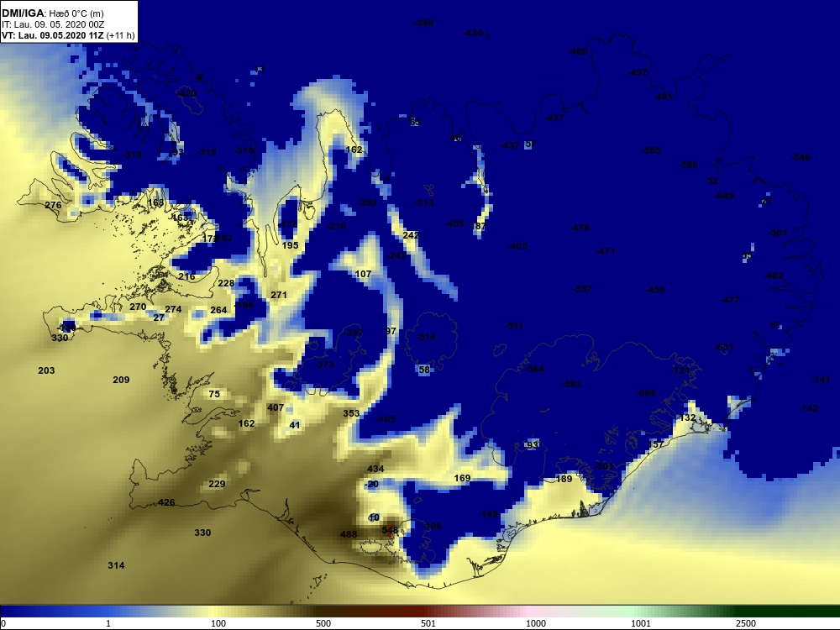Select the map value 274
Image resolution: width=840 pixels, height=630 pixels.
click(x=173, y=309)
